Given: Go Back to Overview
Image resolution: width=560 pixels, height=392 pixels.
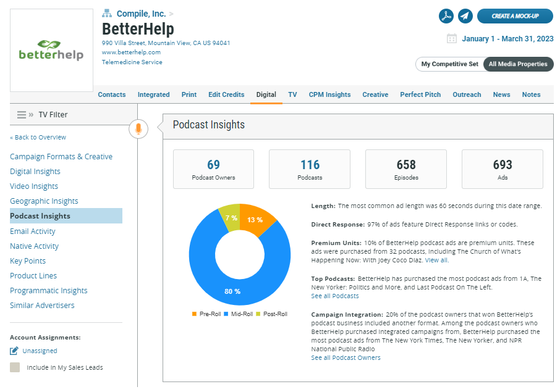Looking at the screenshot, I should [x=38, y=137].
